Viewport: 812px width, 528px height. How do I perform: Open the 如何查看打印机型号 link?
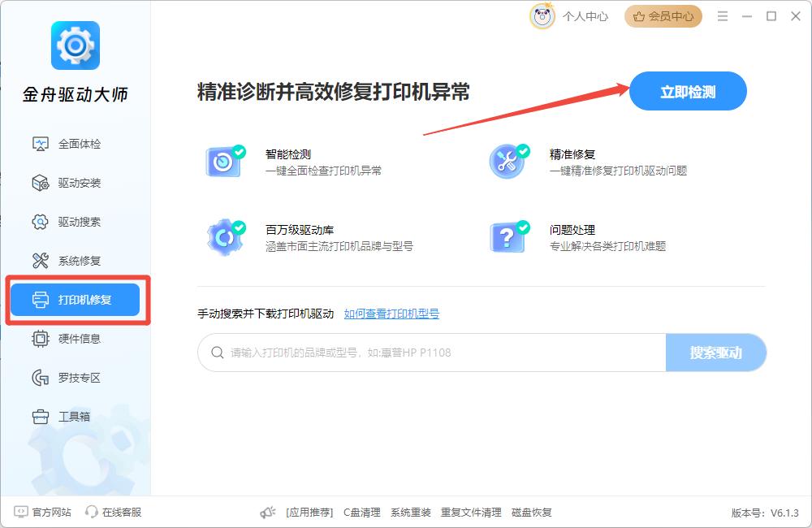[x=391, y=314]
